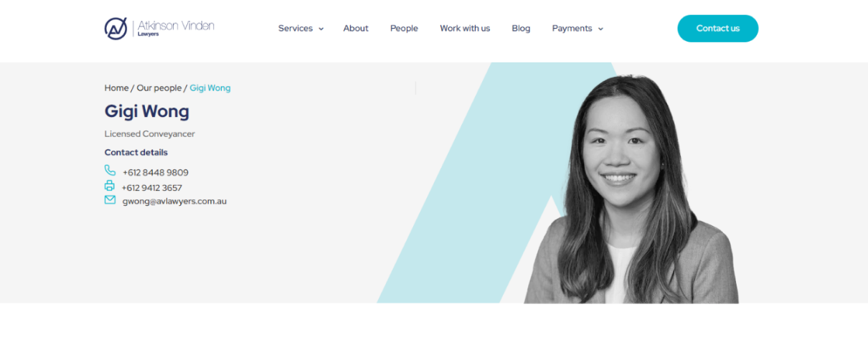The height and width of the screenshot is (345, 868).
Task: Open the Services menu
Action: coord(296,29)
